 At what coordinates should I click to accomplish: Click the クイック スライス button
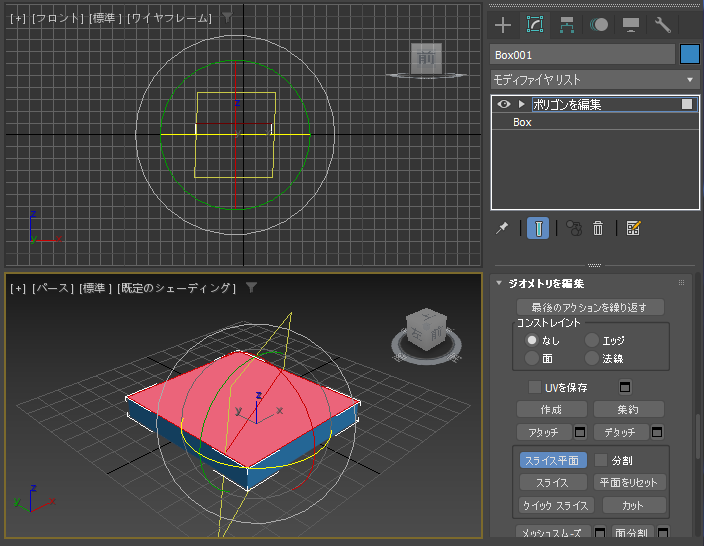click(x=557, y=506)
